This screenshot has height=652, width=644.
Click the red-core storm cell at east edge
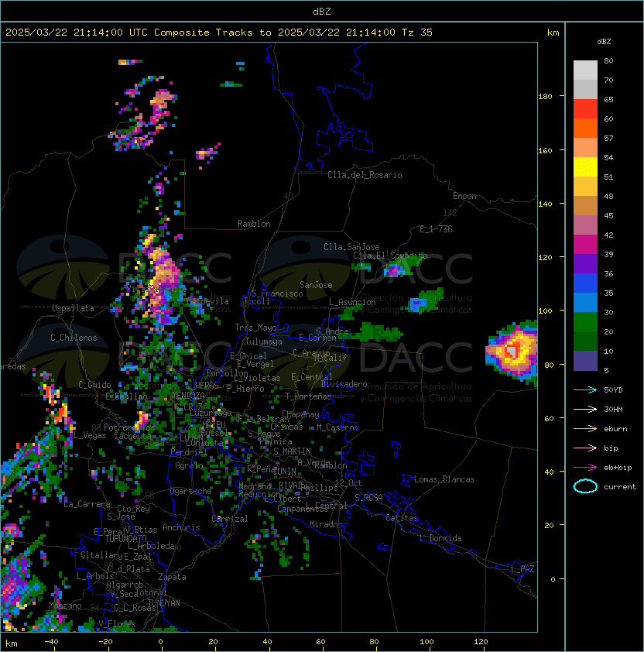(512, 352)
